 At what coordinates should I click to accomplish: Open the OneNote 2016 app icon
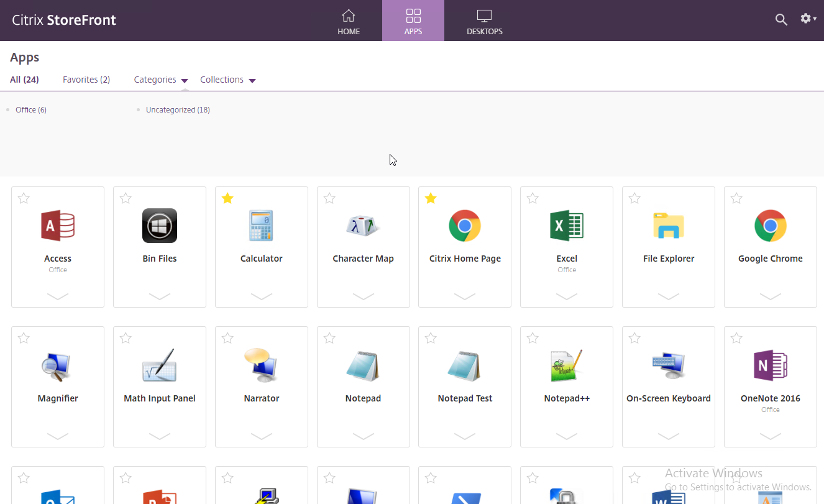(771, 365)
